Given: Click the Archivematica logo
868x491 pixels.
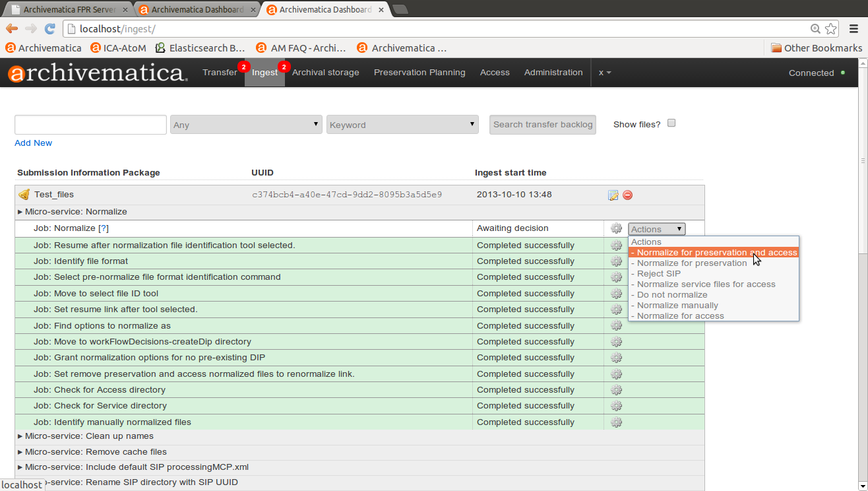Looking at the screenshot, I should pyautogui.click(x=98, y=73).
